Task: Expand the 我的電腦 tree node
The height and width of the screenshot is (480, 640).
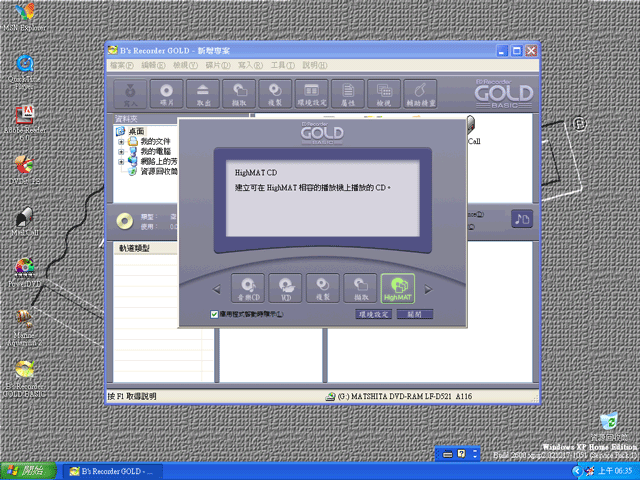Action: pyautogui.click(x=121, y=151)
